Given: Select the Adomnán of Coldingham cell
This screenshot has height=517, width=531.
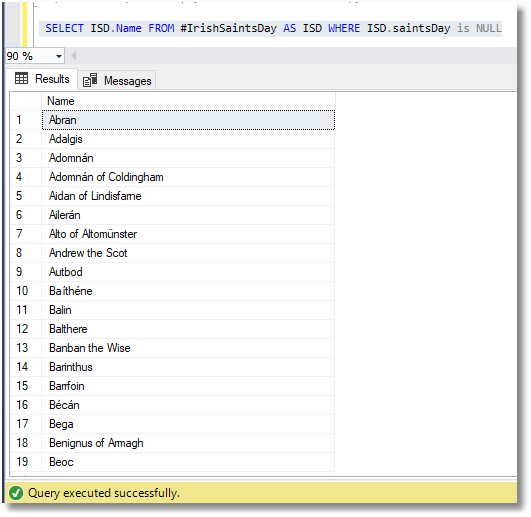Looking at the screenshot, I should click(188, 177).
